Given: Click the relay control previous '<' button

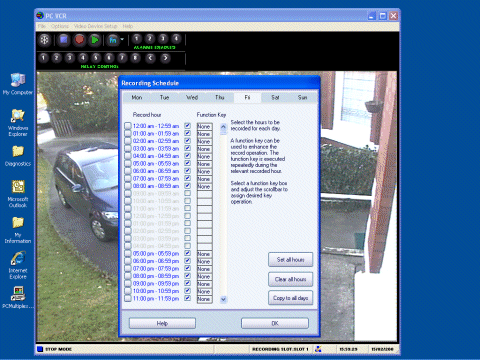Looking at the screenshot, I should pyautogui.click(x=151, y=58).
